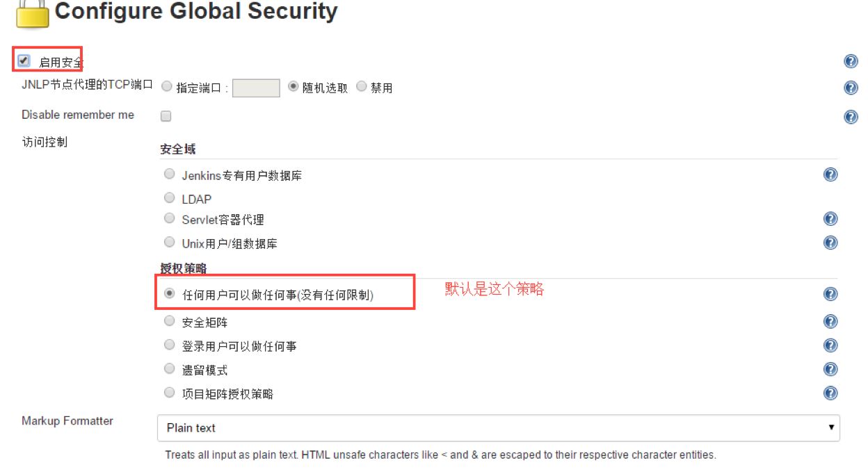The width and height of the screenshot is (868, 474).
Task: Click help icon for 安全矩阵 strategy
Action: click(830, 321)
